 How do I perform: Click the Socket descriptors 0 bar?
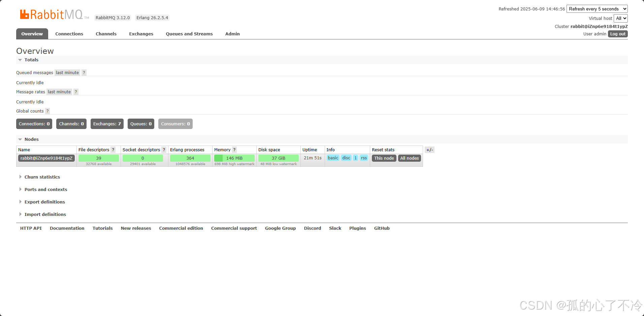143,158
